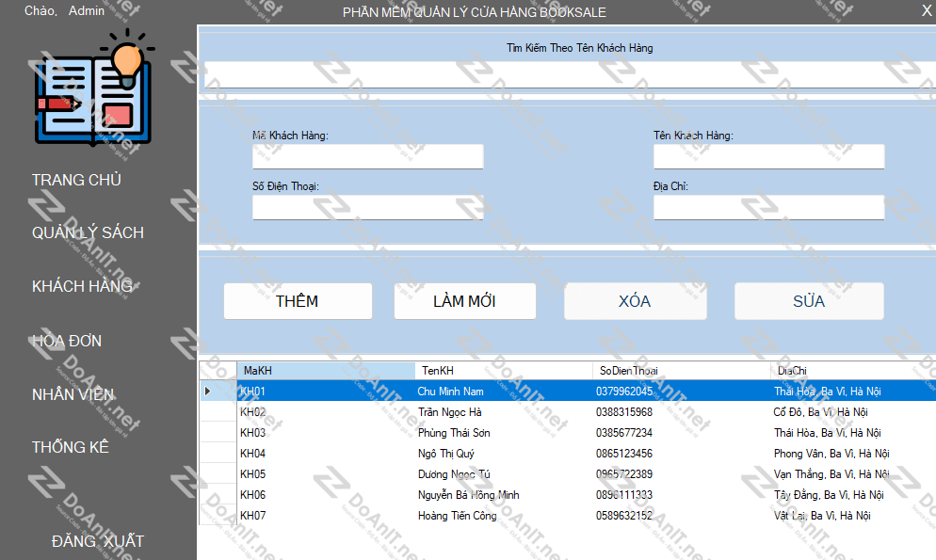Open THỐNG KÊ statistics section
Viewport: 936px width, 560px height.
pos(71,447)
